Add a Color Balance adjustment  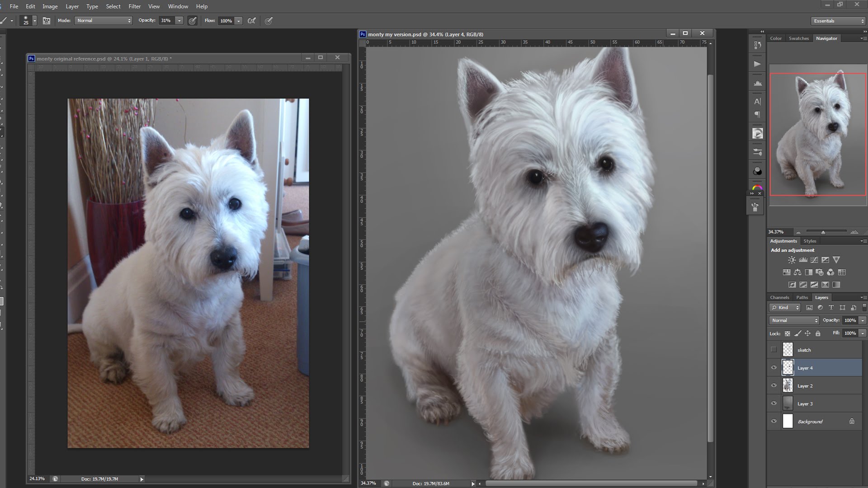pos(797,272)
